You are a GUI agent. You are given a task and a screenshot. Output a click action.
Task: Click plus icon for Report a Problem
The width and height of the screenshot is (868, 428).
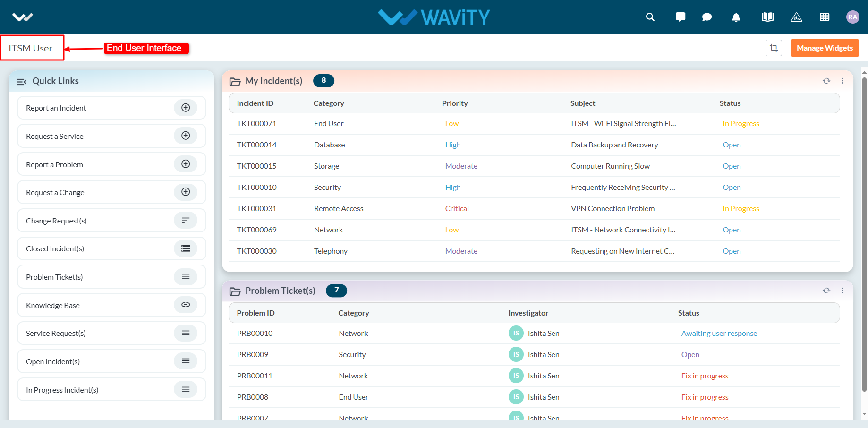pyautogui.click(x=186, y=164)
